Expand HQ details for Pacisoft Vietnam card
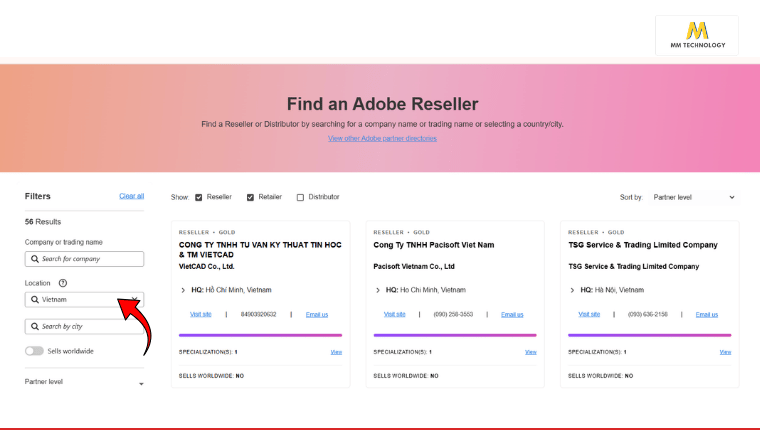The height and width of the screenshot is (430, 760). pos(378,290)
